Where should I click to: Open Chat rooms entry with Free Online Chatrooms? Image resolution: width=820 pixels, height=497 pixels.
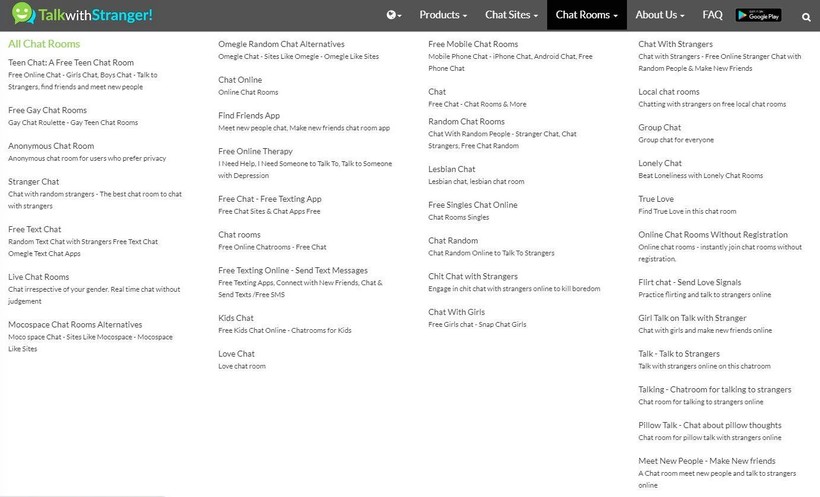(239, 234)
